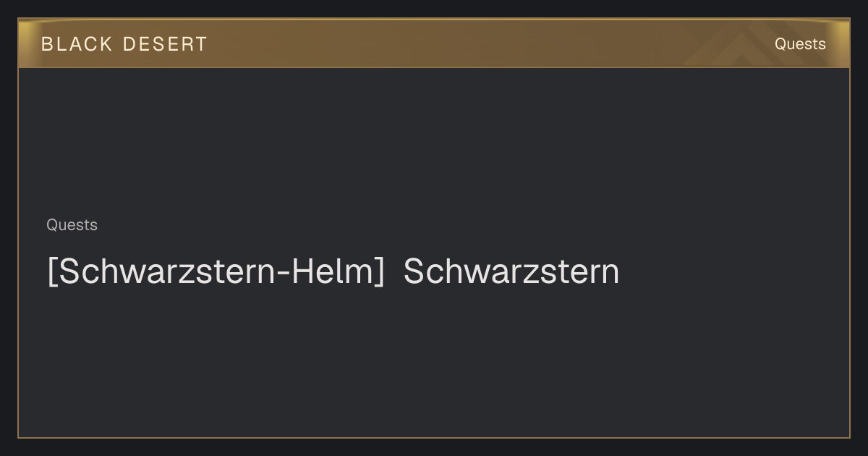Open Quests in the gold header
This screenshot has height=456, width=868.
point(800,44)
